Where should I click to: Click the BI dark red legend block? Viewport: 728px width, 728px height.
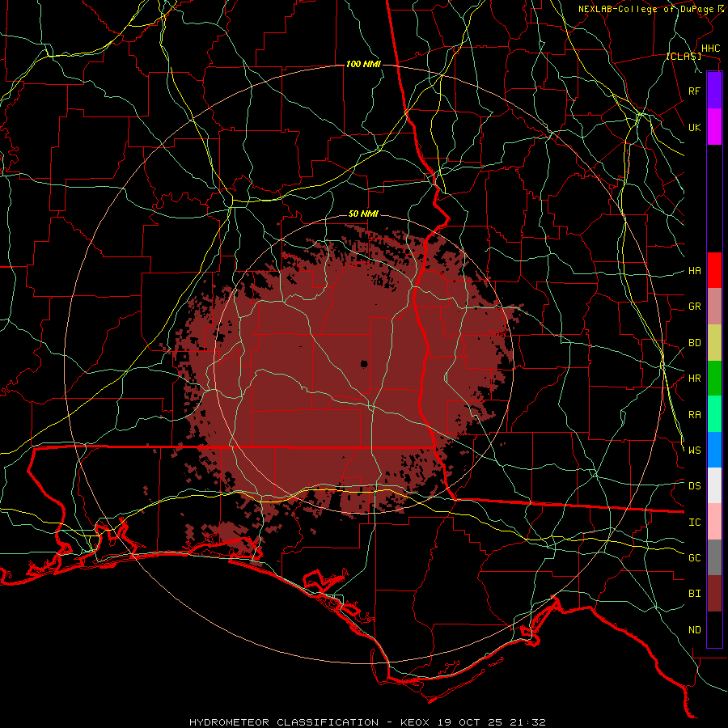[x=714, y=594]
